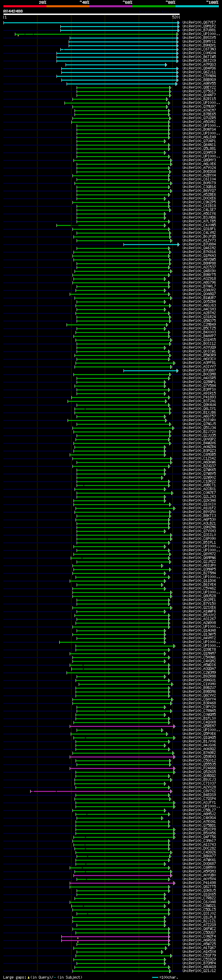Screen dimensions: 222x980
Task: Click UniRef100_A1ZV73 hit label
Action: [x=199, y=241]
